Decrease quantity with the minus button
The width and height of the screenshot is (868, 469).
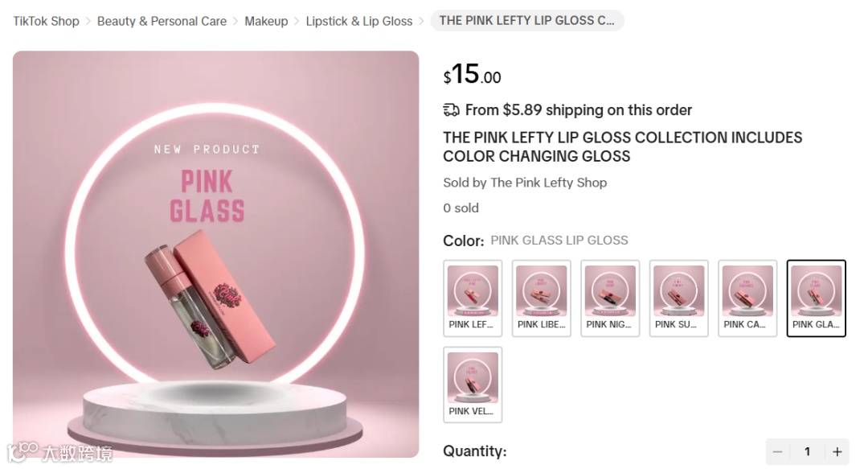click(x=777, y=452)
